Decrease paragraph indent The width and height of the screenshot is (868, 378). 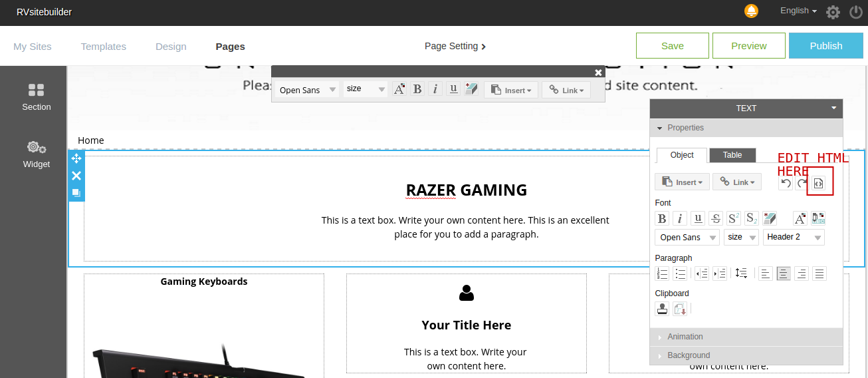click(702, 274)
